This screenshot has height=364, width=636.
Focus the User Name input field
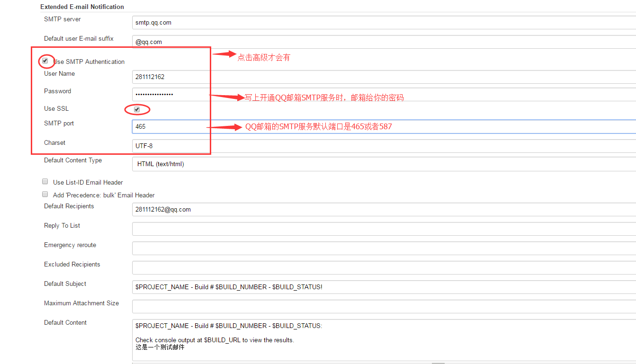tap(384, 77)
